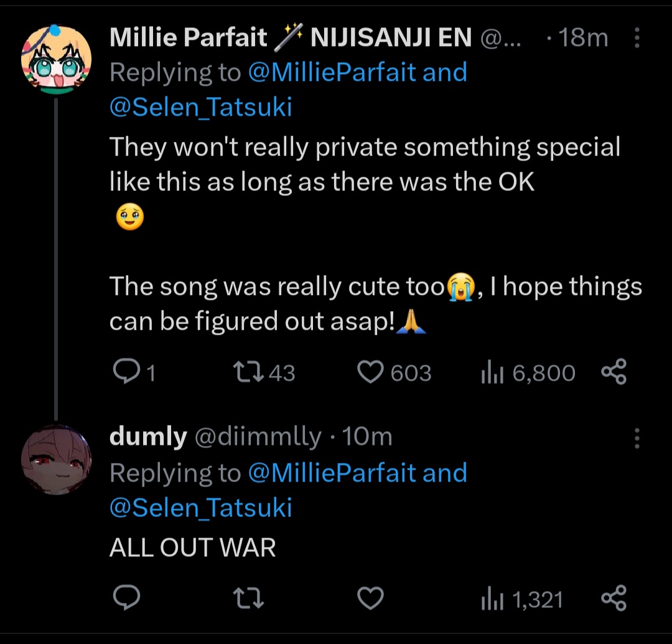This screenshot has width=672, height=644.
Task: View analytics showing 6,800 views
Action: click(492, 373)
